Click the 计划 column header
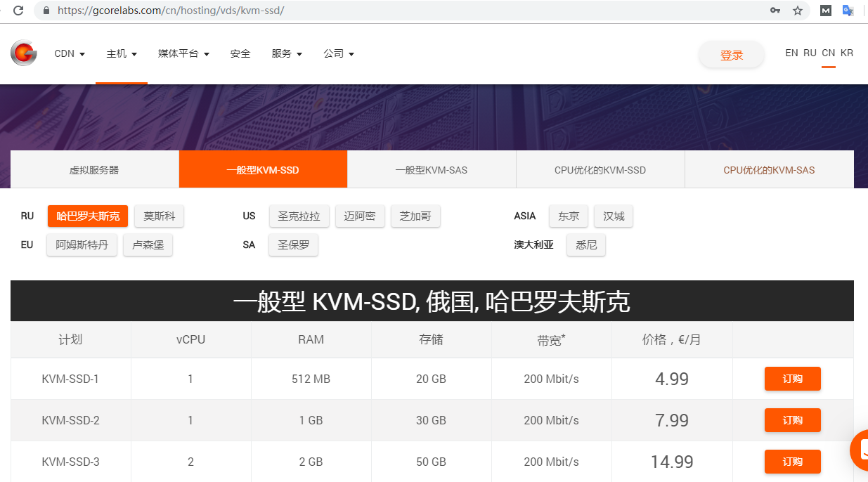868x482 pixels. pyautogui.click(x=70, y=339)
